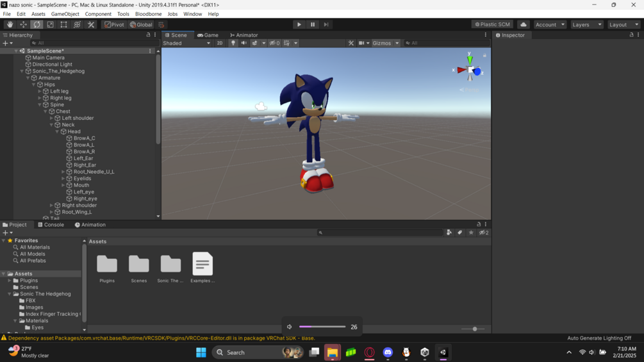Select the Scale tool
The image size is (644, 362).
point(50,24)
